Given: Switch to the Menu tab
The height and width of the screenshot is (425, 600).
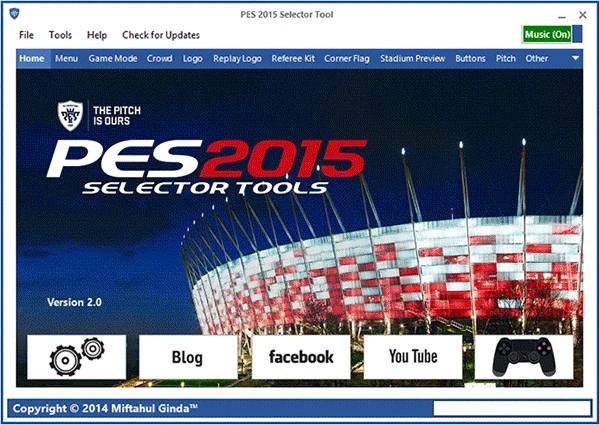Looking at the screenshot, I should pyautogui.click(x=66, y=59).
